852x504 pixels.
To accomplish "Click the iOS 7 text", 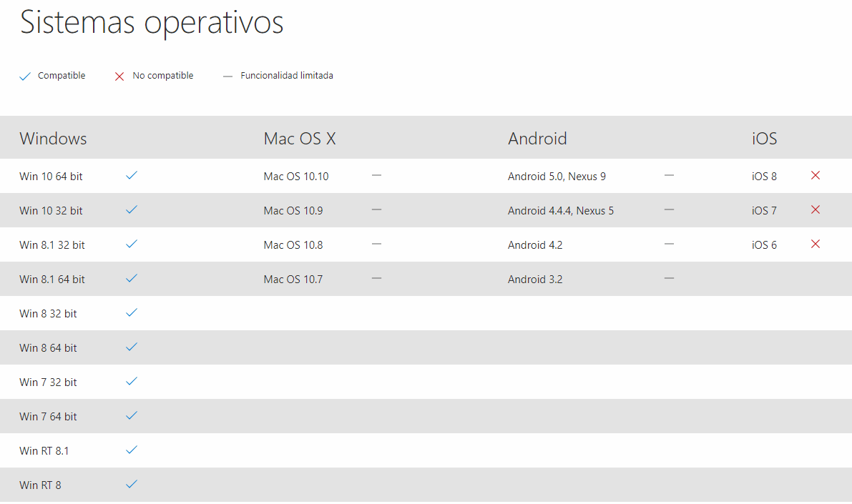I will (765, 211).
